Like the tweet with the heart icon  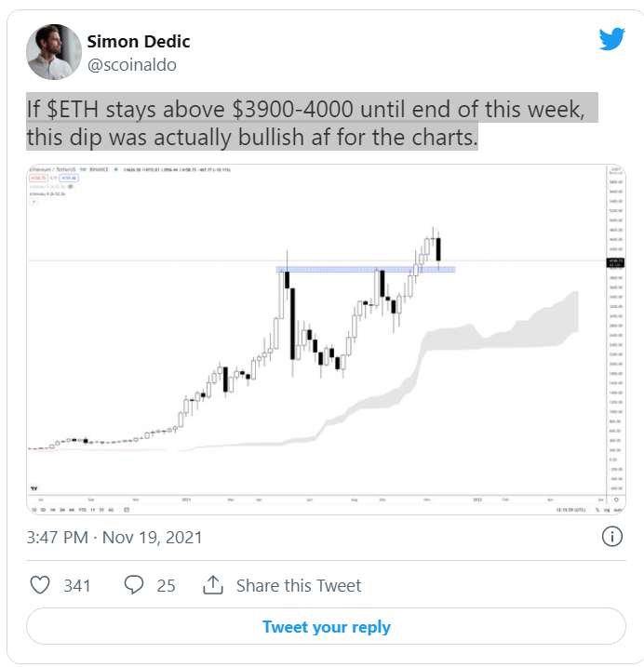click(40, 585)
